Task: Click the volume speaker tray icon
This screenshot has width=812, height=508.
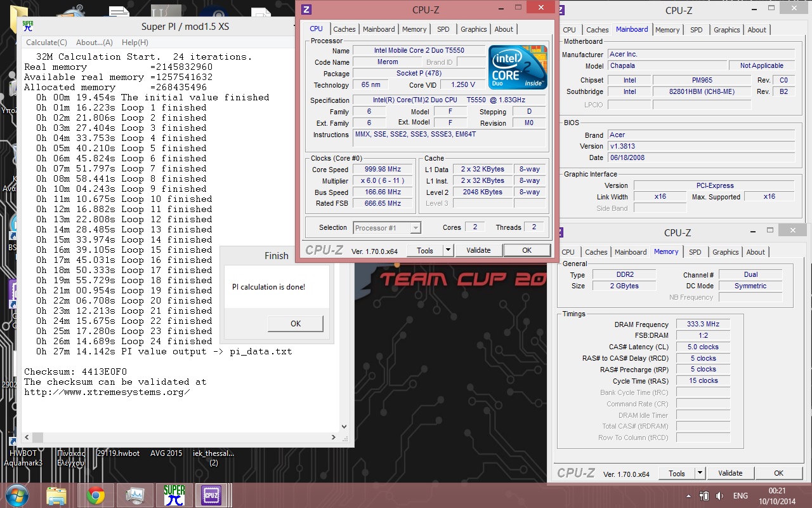Action: click(719, 495)
